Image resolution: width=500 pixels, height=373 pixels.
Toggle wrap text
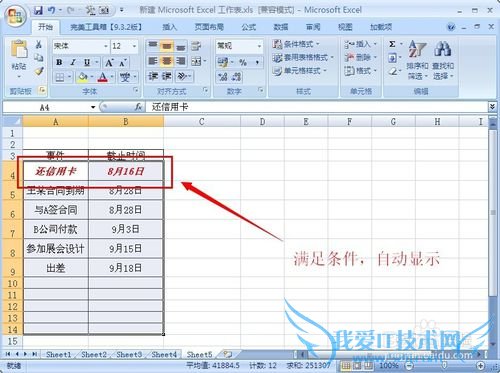coord(196,46)
